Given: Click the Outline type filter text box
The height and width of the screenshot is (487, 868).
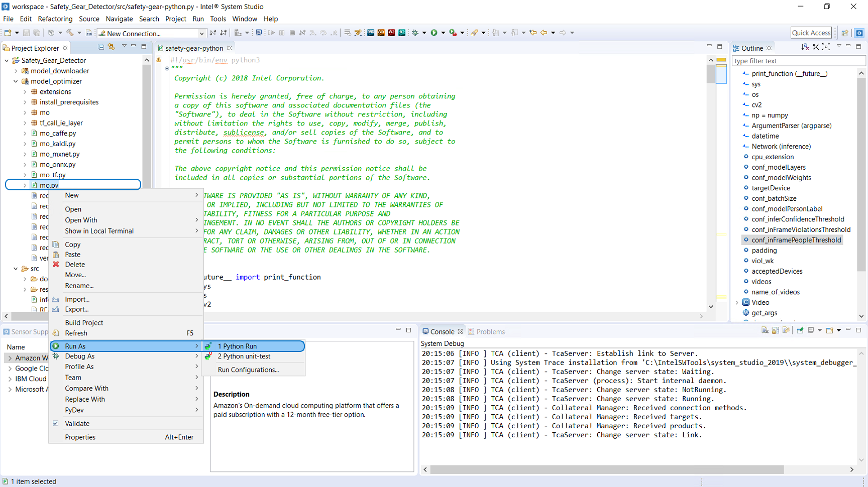Looking at the screenshot, I should (798, 61).
